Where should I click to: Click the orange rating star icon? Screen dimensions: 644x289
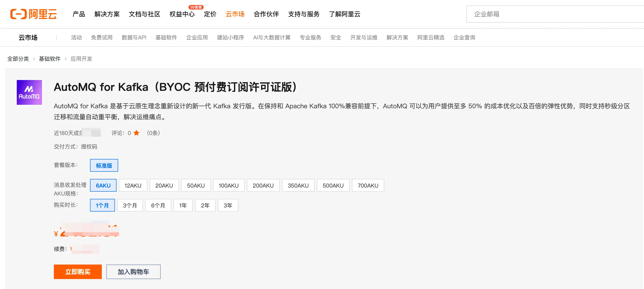click(136, 133)
